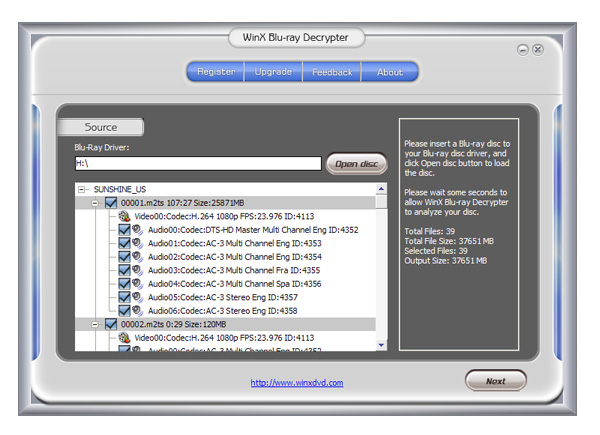Open the Feedback menu button

click(332, 72)
